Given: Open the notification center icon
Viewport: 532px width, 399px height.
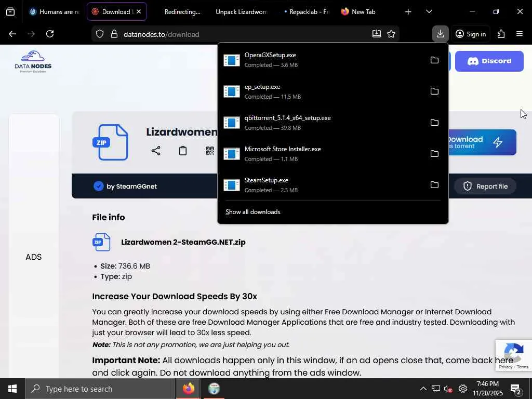Looking at the screenshot, I should 516,389.
